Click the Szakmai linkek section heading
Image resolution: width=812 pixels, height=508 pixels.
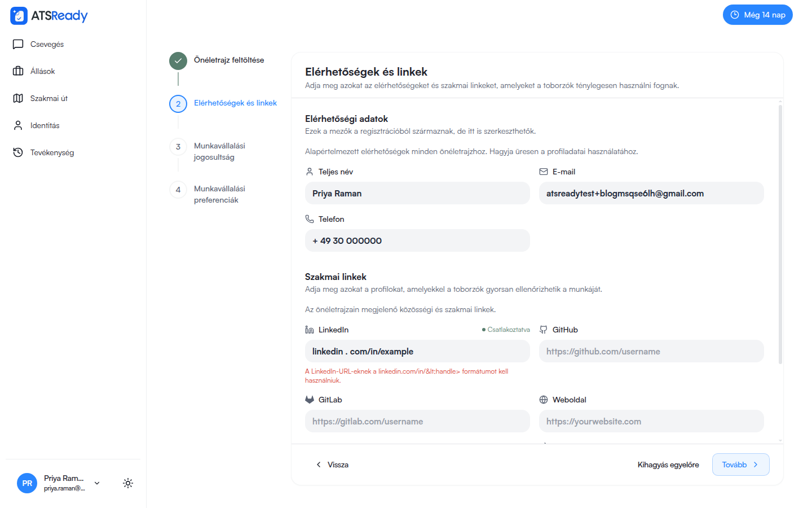coord(336,277)
